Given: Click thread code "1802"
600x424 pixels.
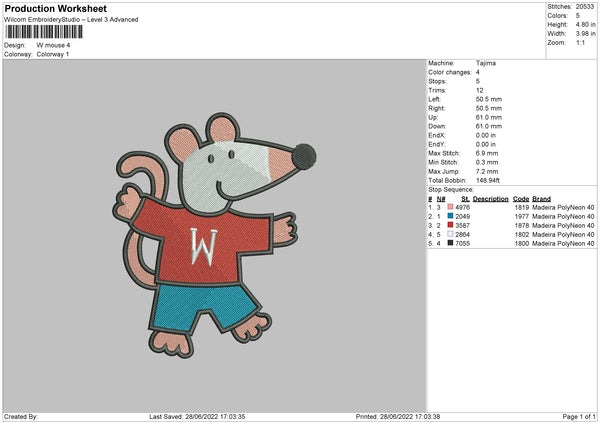Looking at the screenshot, I should 522,234.
